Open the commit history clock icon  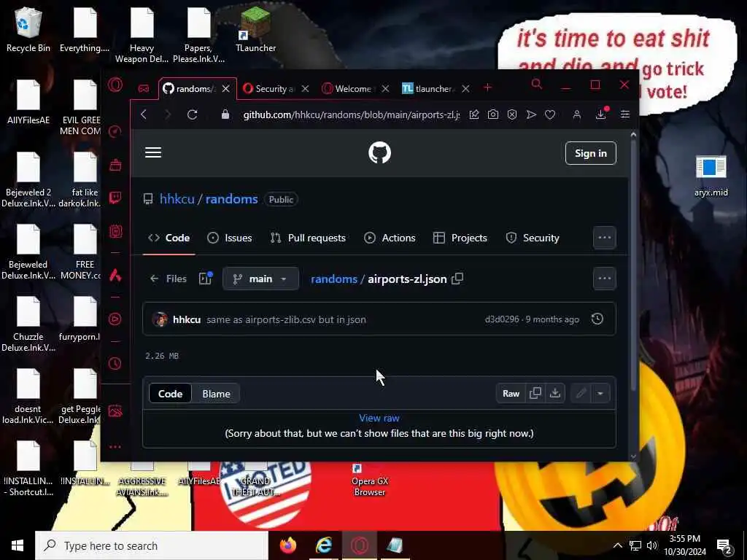pyautogui.click(x=597, y=319)
